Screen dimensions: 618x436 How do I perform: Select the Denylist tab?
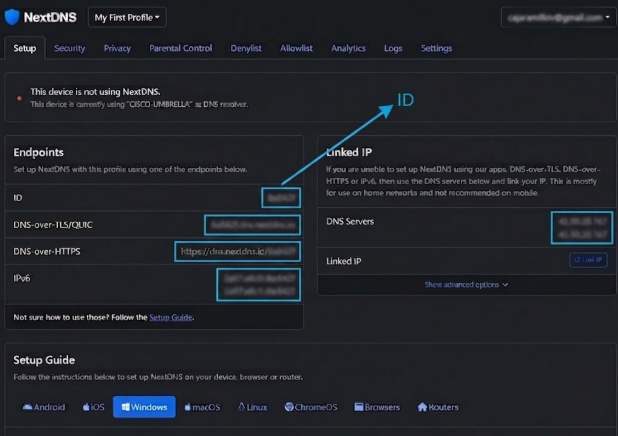[246, 48]
